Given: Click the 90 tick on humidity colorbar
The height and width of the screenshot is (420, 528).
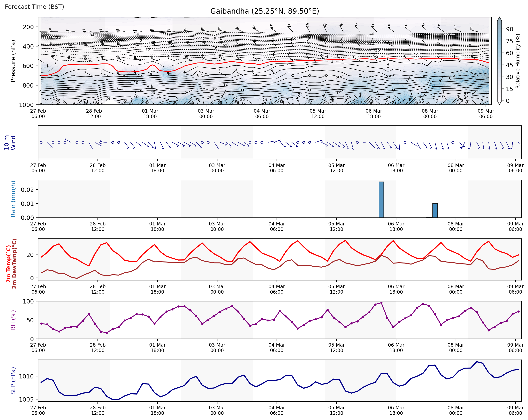Looking at the screenshot, I should (x=509, y=29).
